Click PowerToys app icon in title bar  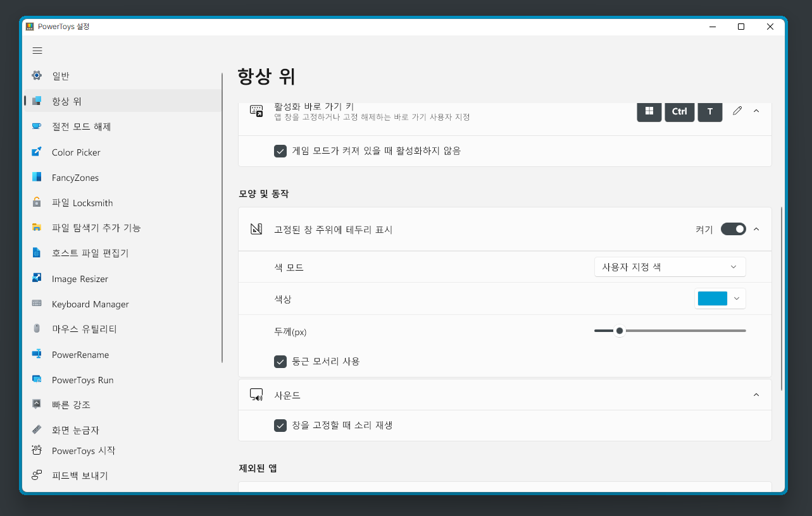(x=29, y=27)
